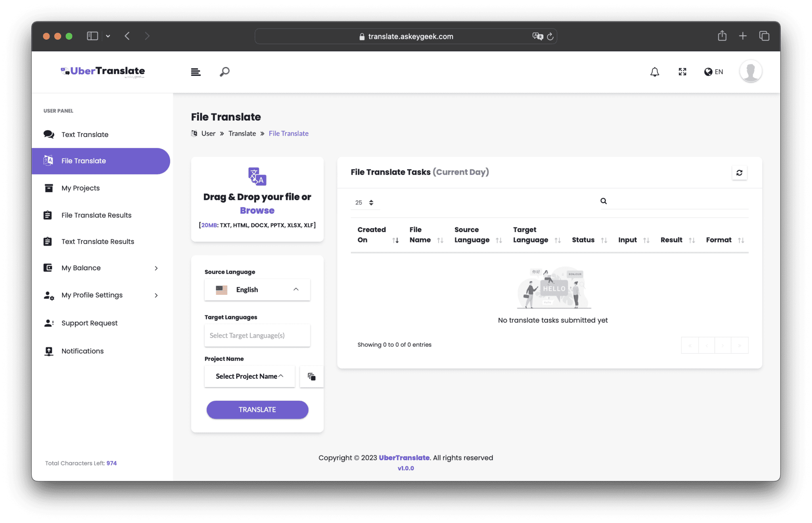Click the Select Target Language(s) field

tap(257, 335)
